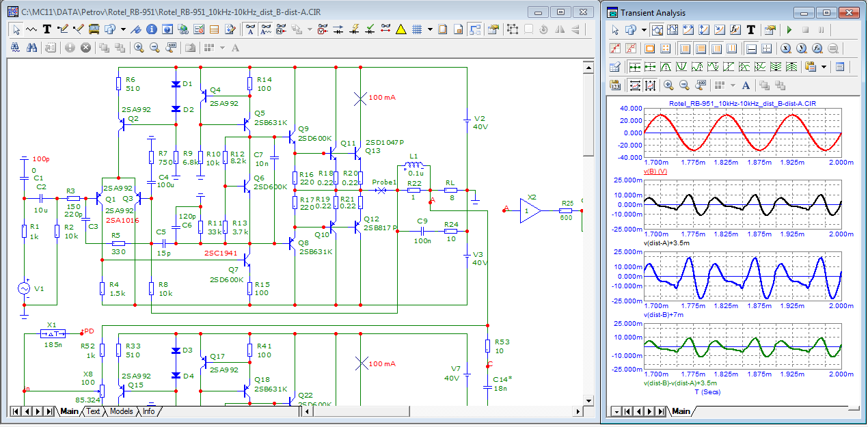Screen dimensions: 868x427
Task: Open the blue Info circle tool
Action: [151, 29]
